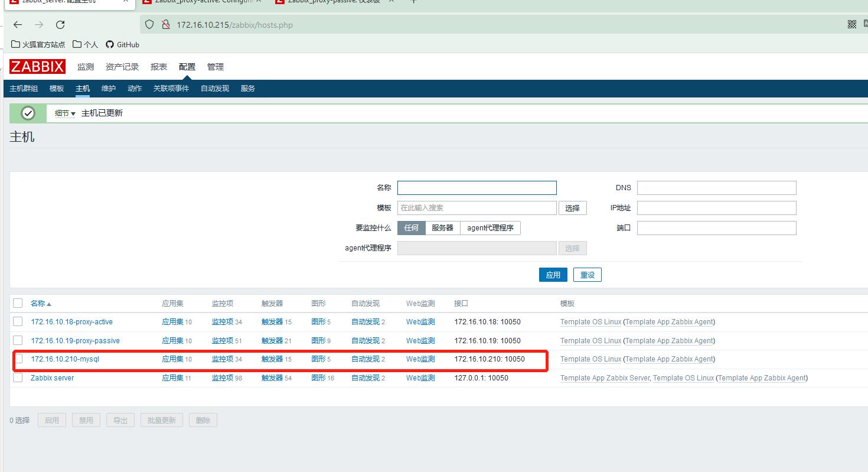Click the browser back arrow
The image size is (868, 472).
tap(18, 25)
